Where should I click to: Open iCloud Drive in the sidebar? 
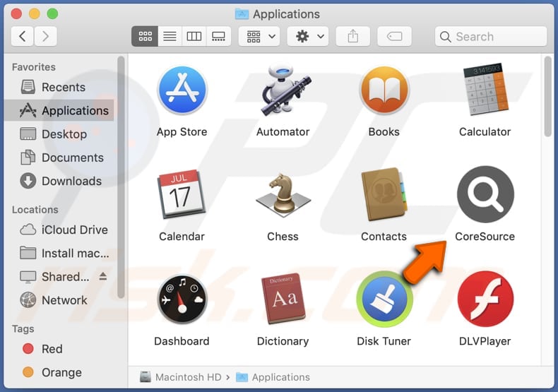59,230
